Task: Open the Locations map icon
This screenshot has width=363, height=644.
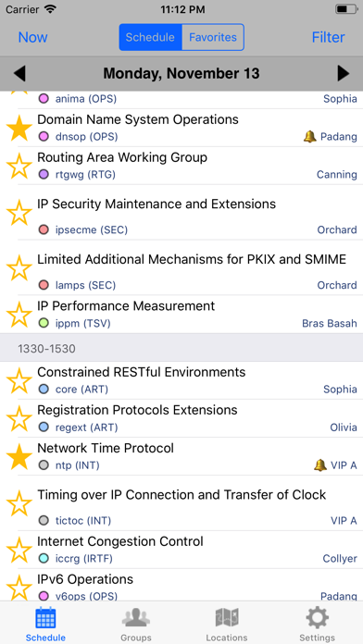Action: point(227,618)
